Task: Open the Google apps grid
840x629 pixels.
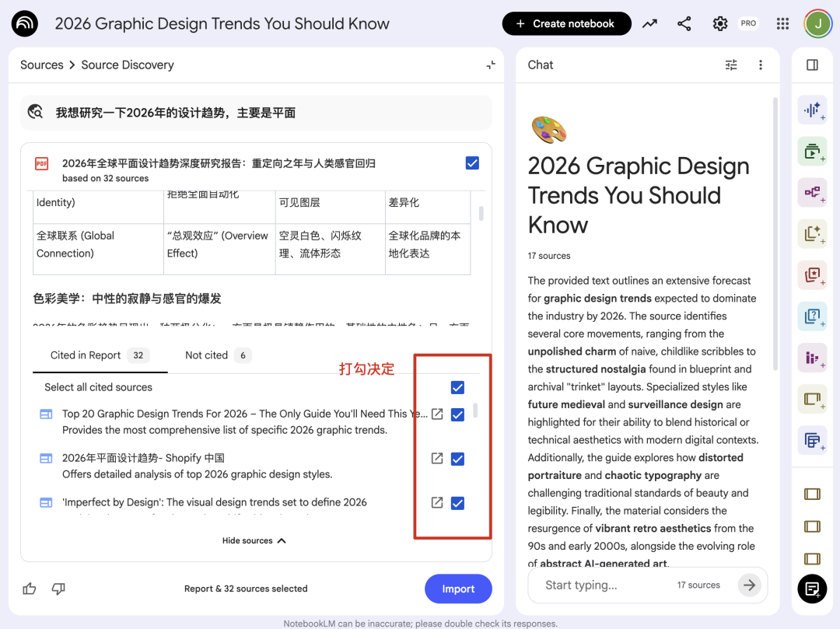Action: (783, 23)
